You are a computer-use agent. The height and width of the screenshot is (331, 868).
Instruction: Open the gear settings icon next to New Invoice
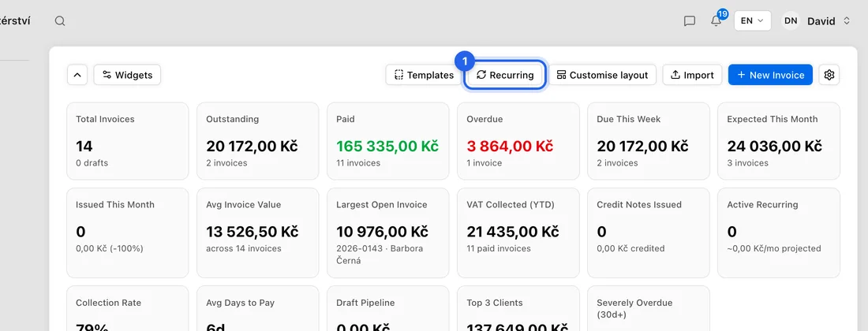point(829,75)
